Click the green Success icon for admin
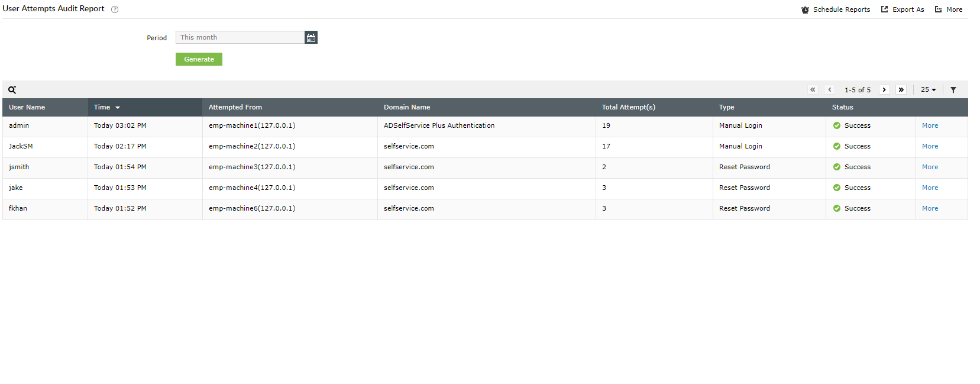The image size is (980, 384). coord(837,125)
